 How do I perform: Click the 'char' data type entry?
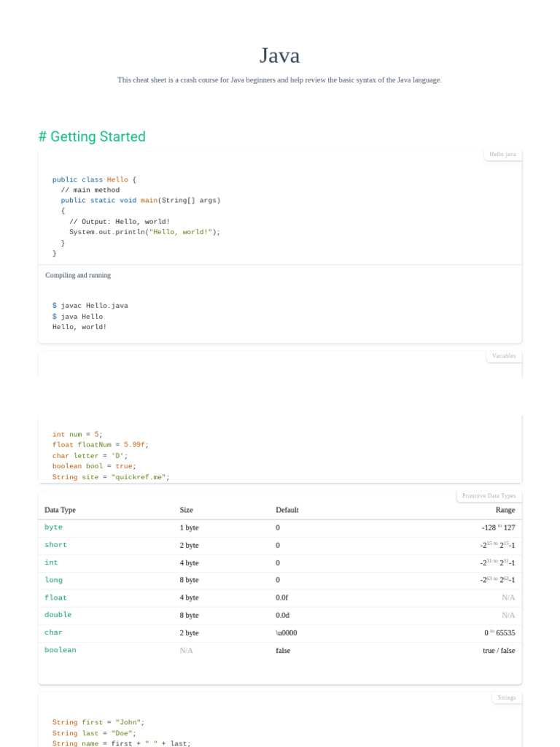pos(53,632)
